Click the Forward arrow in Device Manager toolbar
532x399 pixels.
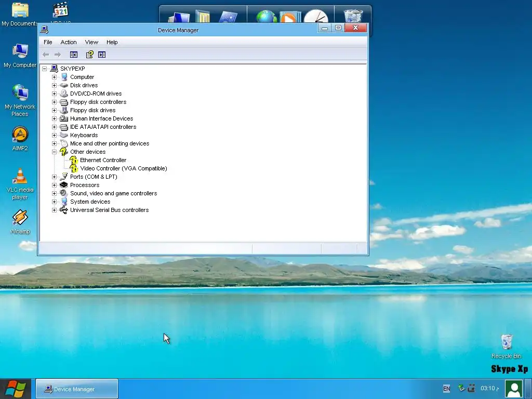[58, 55]
